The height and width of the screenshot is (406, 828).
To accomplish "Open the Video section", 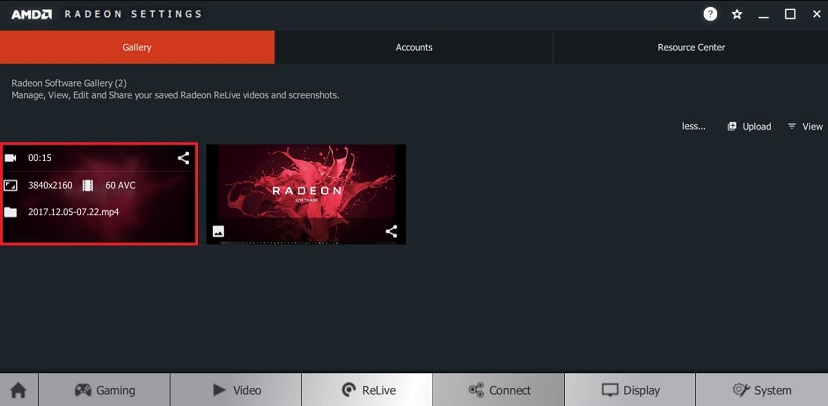I will coord(236,390).
